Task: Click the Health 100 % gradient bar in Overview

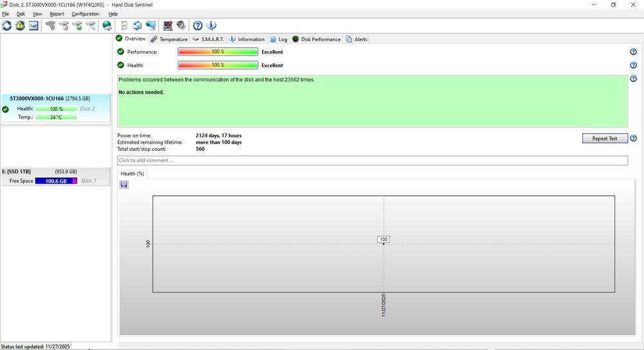Action: pos(218,65)
